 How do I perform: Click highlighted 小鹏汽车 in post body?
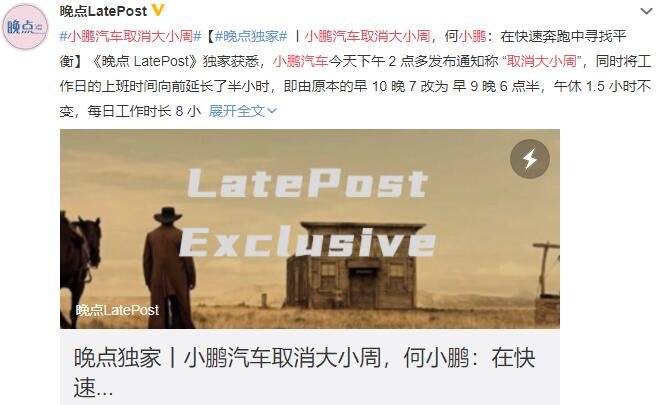[300, 61]
